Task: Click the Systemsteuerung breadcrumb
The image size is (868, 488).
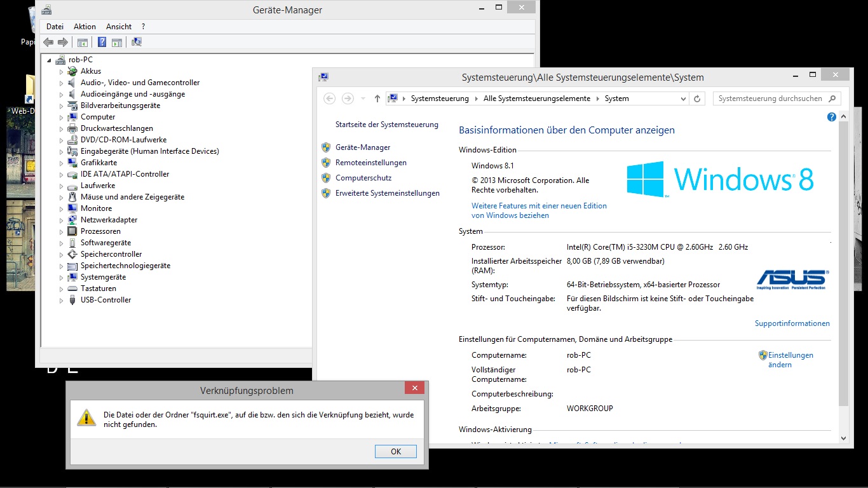Action: [x=440, y=98]
